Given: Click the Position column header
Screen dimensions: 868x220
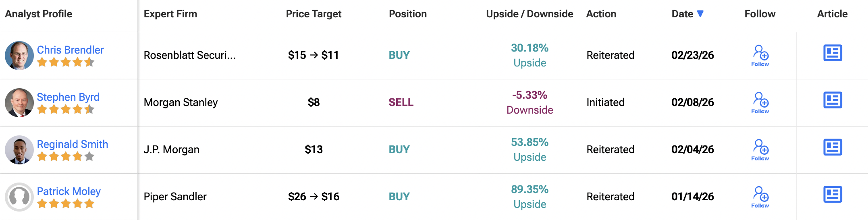Looking at the screenshot, I should pos(408,14).
